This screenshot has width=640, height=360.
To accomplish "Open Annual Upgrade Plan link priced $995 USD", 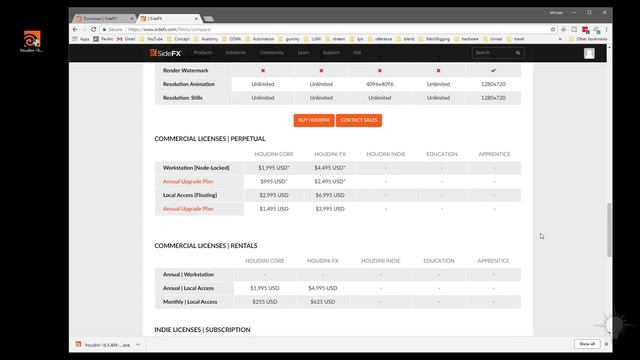I will pos(188,181).
